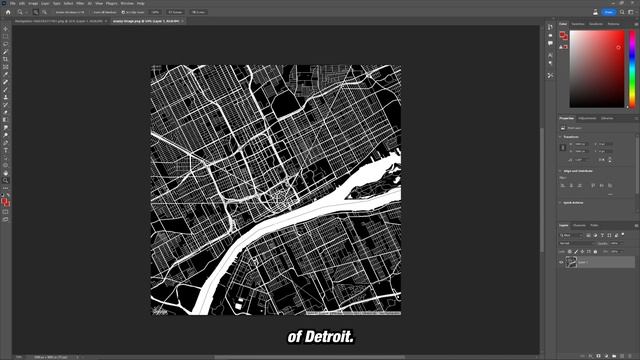Toggle lock position in Layers
The image size is (640, 360).
[x=582, y=251]
